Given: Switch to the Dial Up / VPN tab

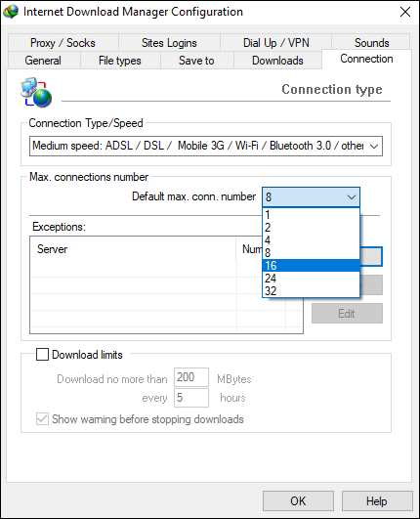Looking at the screenshot, I should coord(276,43).
